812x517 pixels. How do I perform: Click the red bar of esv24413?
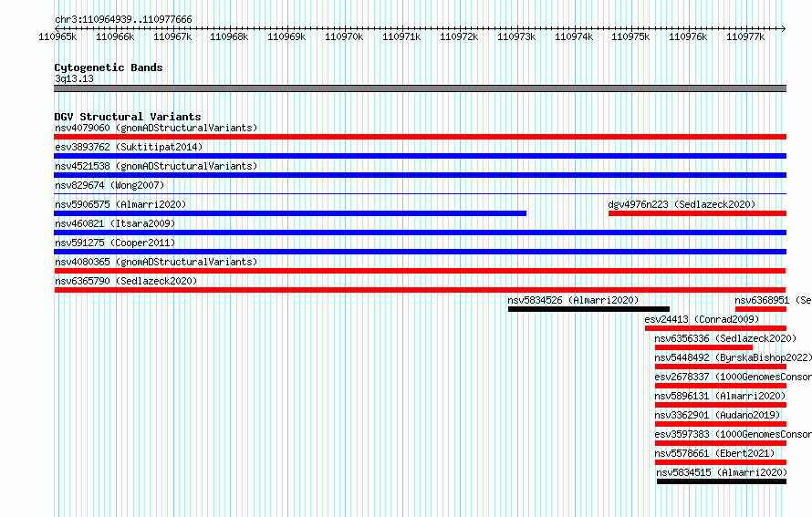(x=715, y=328)
